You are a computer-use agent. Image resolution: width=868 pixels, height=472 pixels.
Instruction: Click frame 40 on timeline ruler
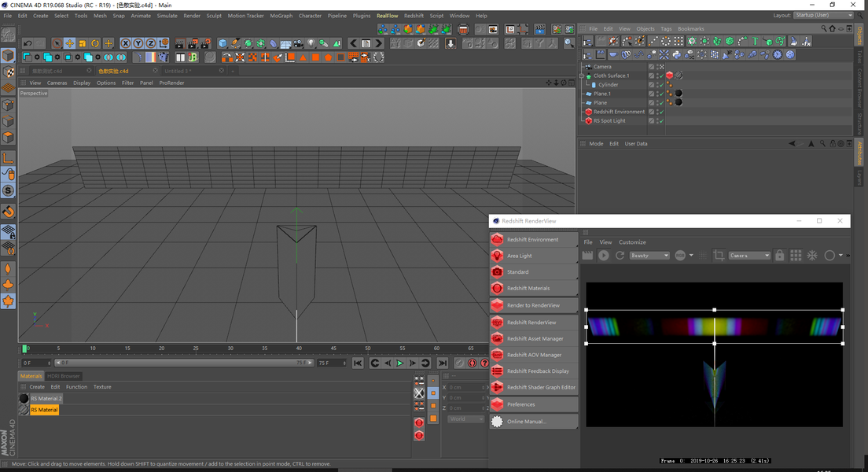click(299, 348)
